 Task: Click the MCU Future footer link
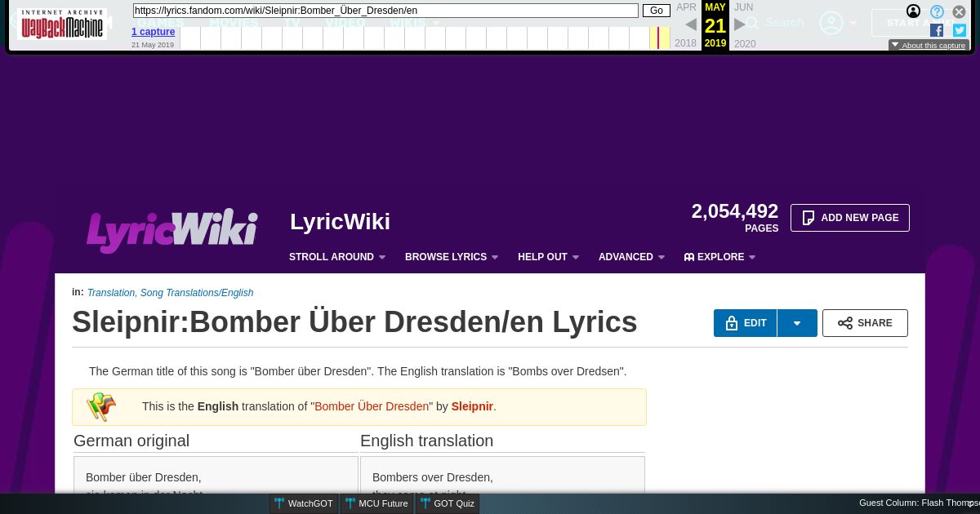pos(376,503)
